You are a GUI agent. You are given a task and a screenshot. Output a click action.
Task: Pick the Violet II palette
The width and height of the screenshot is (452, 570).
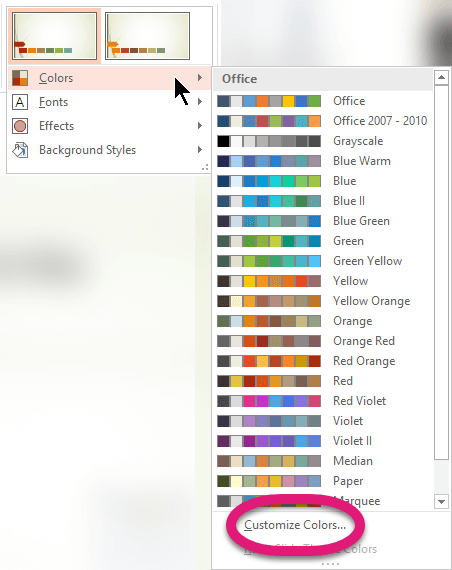tap(323, 441)
